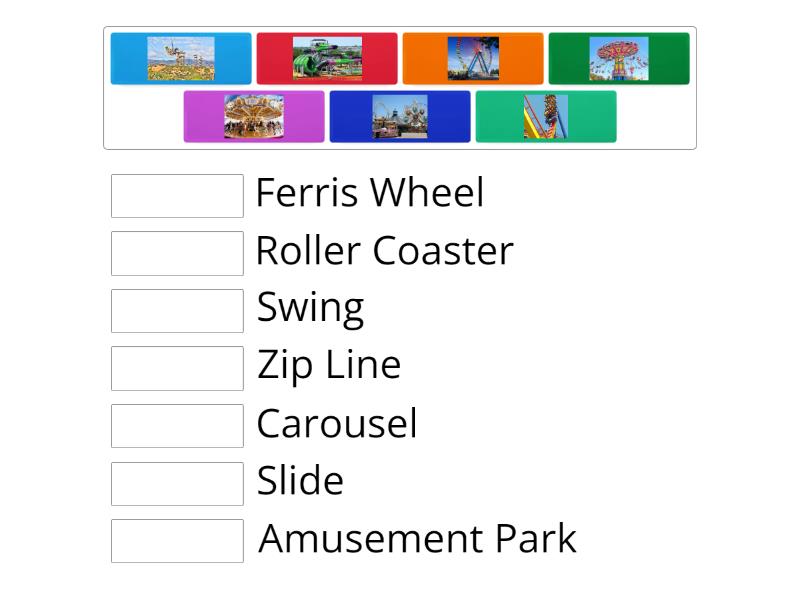This screenshot has height=600, width=800.
Task: Select the zip line picture tile
Action: click(181, 58)
